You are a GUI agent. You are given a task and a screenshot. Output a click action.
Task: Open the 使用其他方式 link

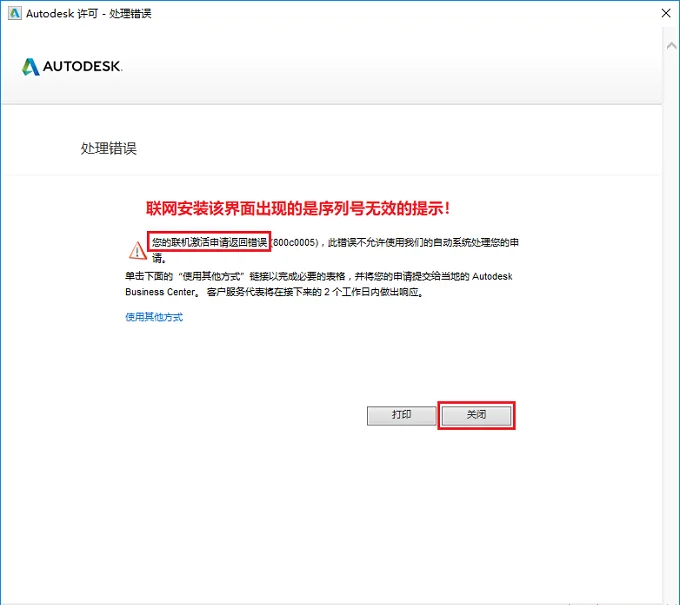[154, 317]
